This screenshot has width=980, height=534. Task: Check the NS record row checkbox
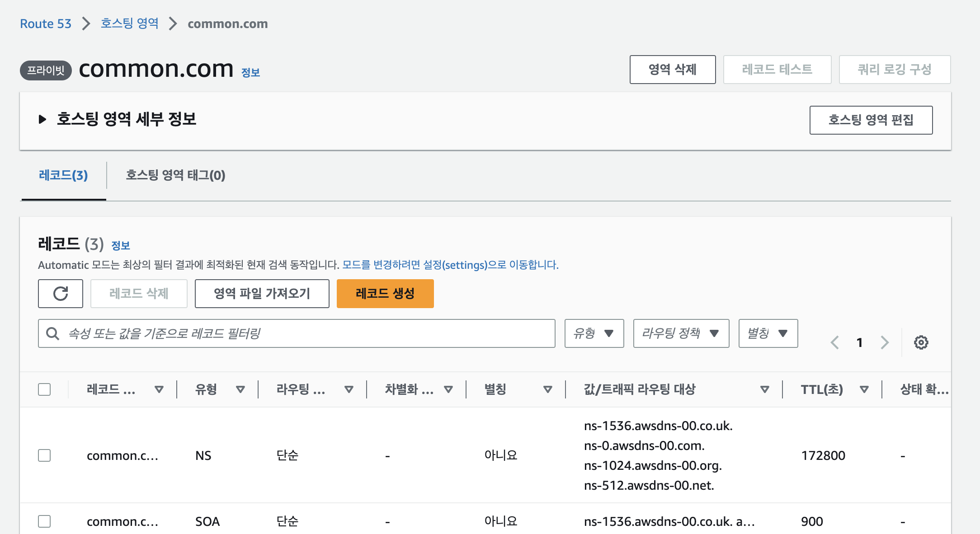pos(44,455)
